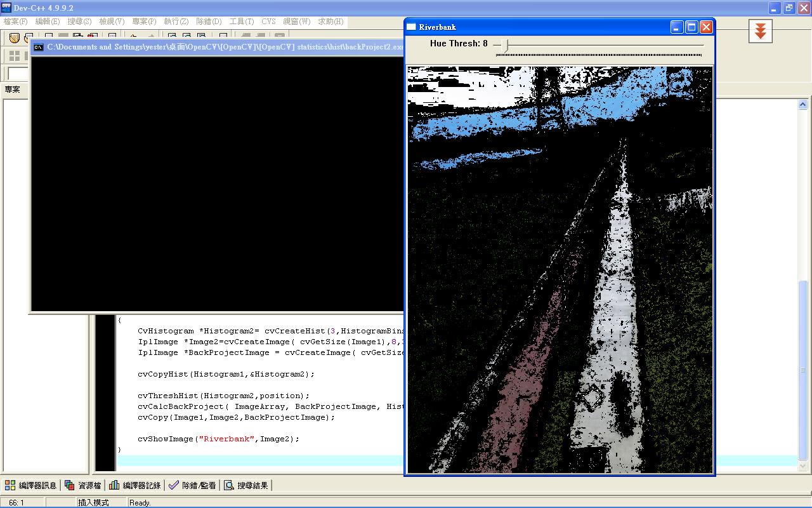Open the 求助(H) menu
This screenshot has height=508, width=812.
coord(331,22)
